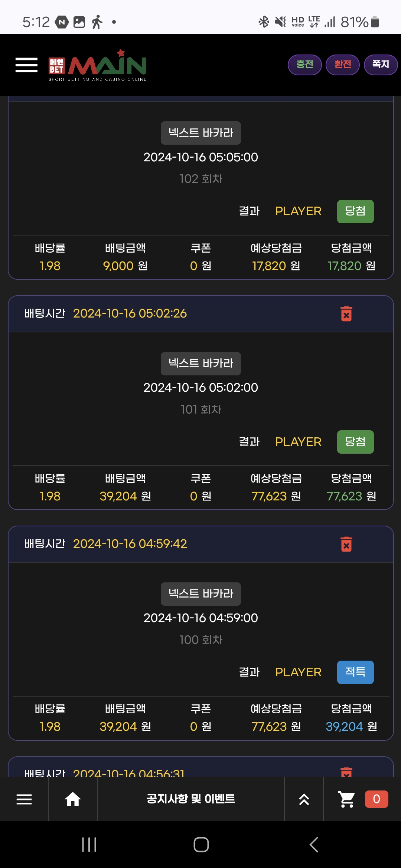Delete the 05:02:26 bet record

click(x=346, y=314)
